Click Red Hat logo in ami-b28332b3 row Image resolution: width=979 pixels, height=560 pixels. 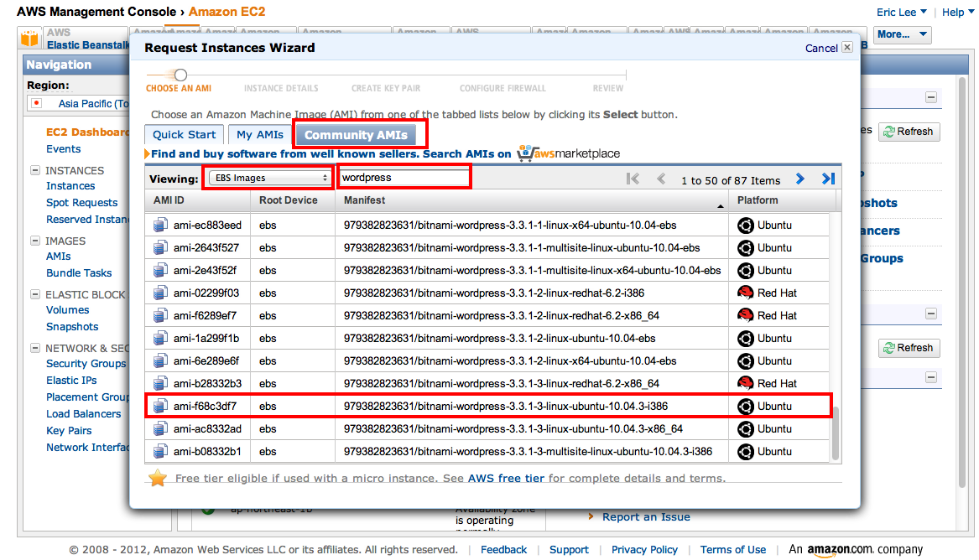(x=746, y=383)
